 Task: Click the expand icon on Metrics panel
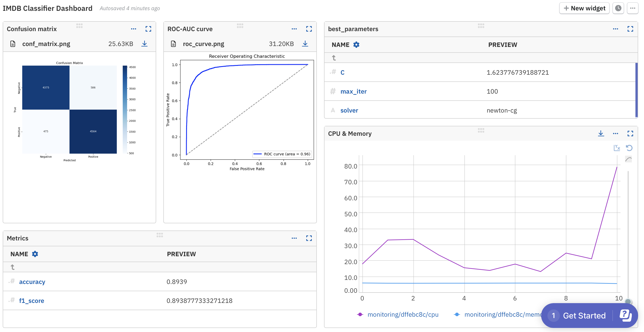[x=309, y=238]
